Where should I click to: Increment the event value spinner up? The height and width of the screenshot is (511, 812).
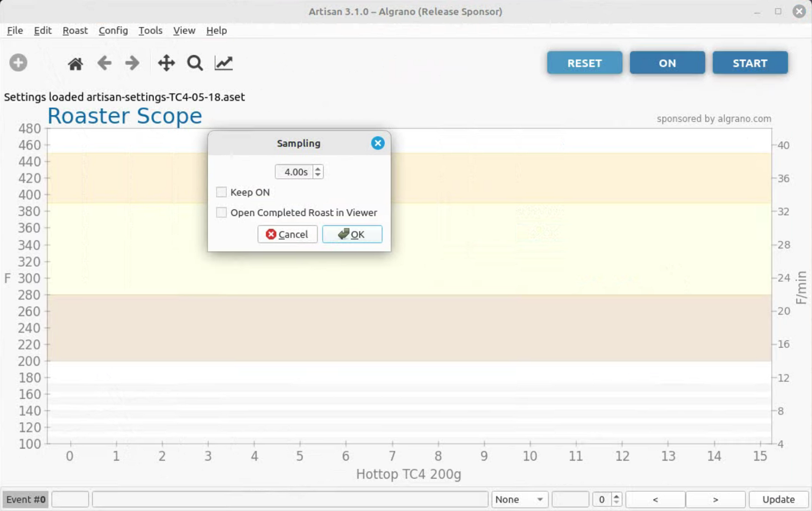[616, 496]
